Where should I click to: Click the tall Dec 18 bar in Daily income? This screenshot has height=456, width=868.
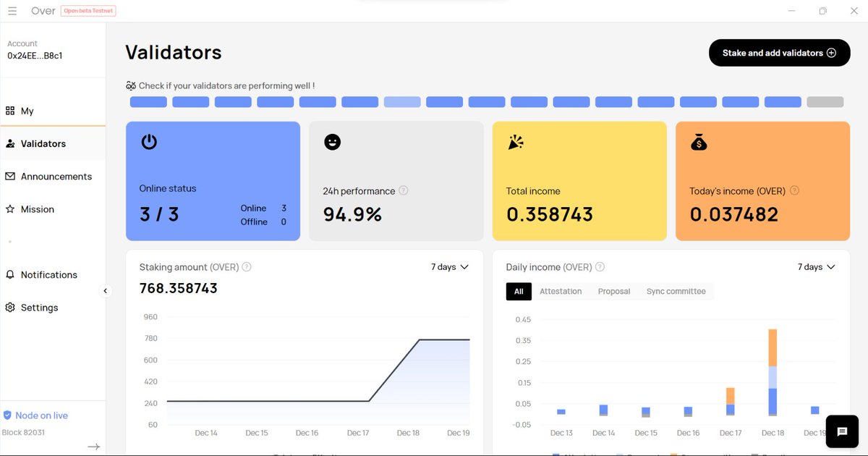[x=773, y=372]
